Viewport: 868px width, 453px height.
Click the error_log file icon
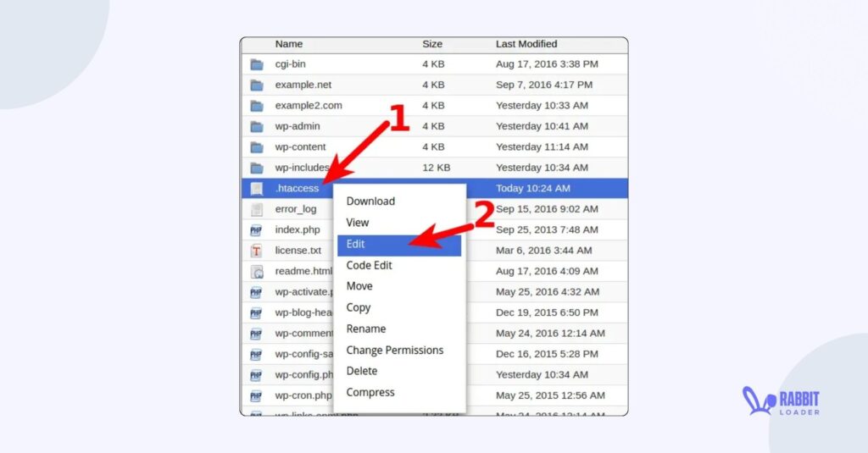(256, 210)
